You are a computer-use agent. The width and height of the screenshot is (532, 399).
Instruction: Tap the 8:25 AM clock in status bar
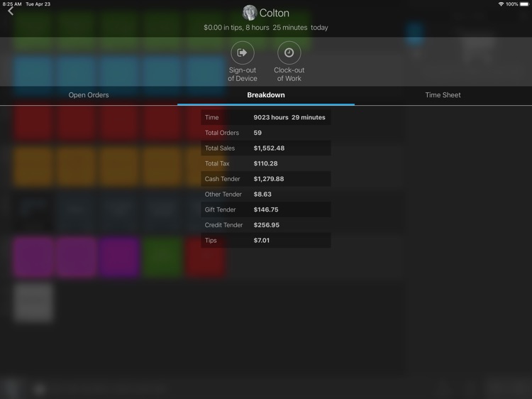coord(12,4)
